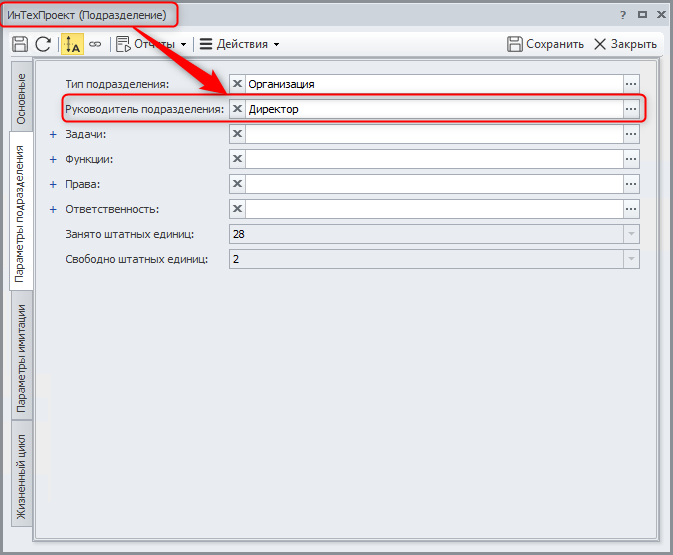Click the chain link icon
This screenshot has height=555, width=673.
pyautogui.click(x=95, y=44)
